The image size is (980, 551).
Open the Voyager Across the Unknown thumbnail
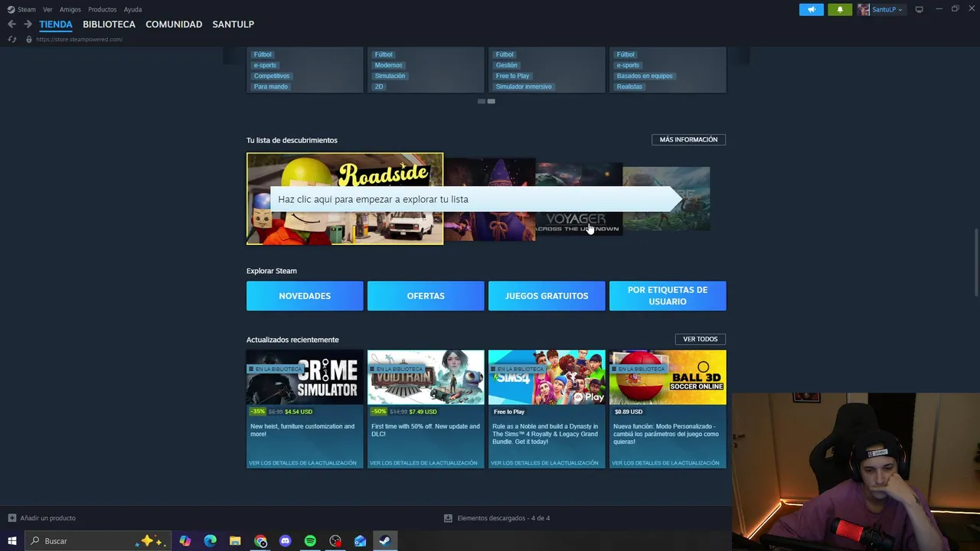coord(578,199)
